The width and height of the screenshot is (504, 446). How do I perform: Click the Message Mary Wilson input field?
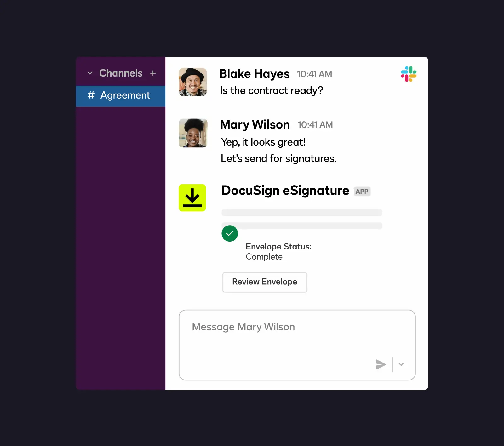297,345
